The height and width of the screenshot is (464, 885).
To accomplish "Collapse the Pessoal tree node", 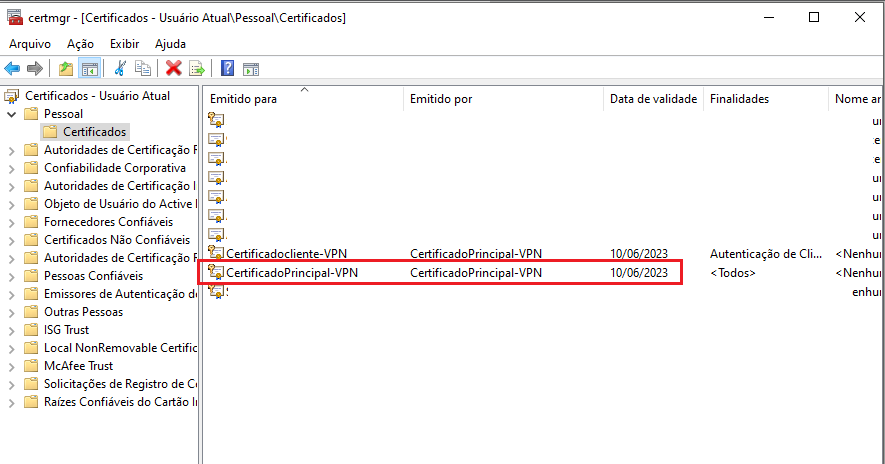I will tap(11, 114).
